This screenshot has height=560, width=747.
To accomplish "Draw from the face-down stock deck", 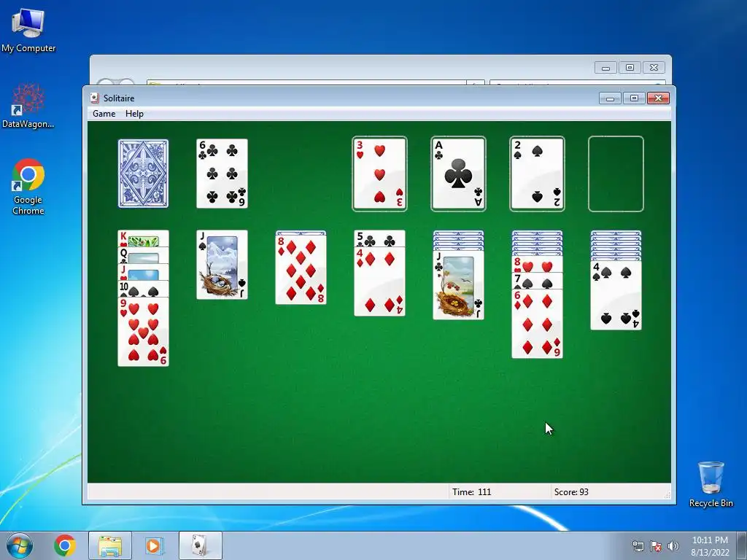I will [143, 174].
